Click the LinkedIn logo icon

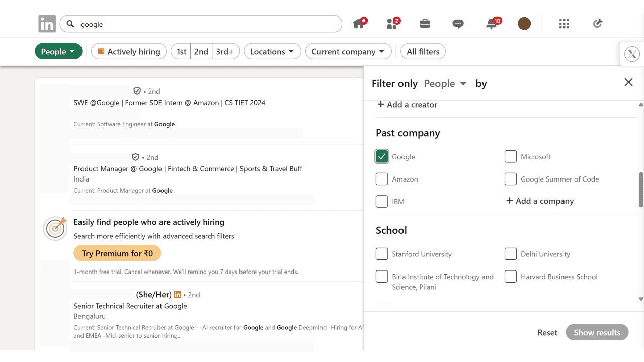point(47,24)
